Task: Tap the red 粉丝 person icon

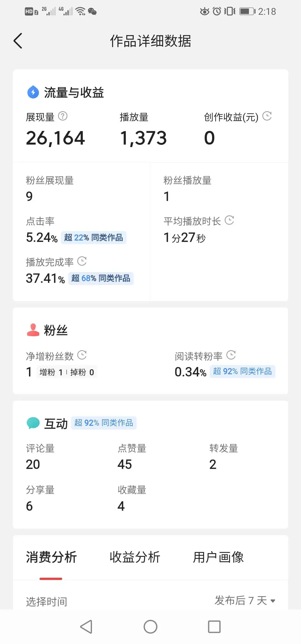Action: (x=33, y=330)
